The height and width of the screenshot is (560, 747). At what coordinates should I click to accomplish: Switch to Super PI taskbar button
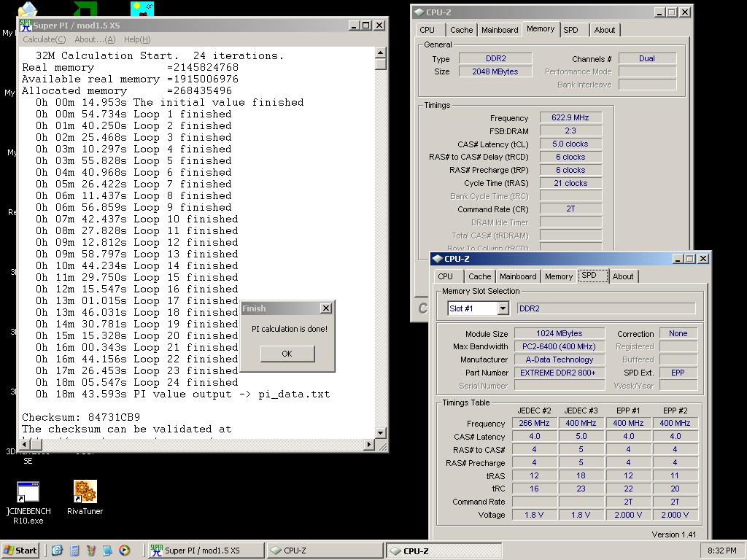tap(206, 551)
